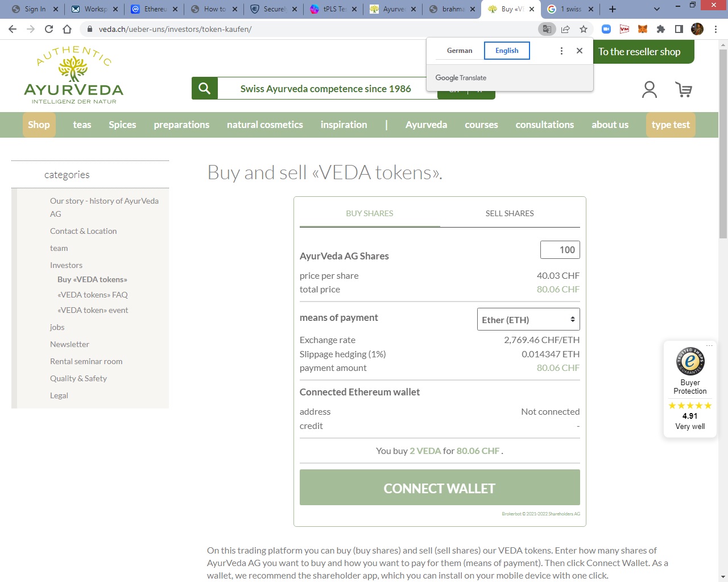Viewport: 728px width, 582px height.
Task: Open the Shop menu
Action: click(x=39, y=125)
